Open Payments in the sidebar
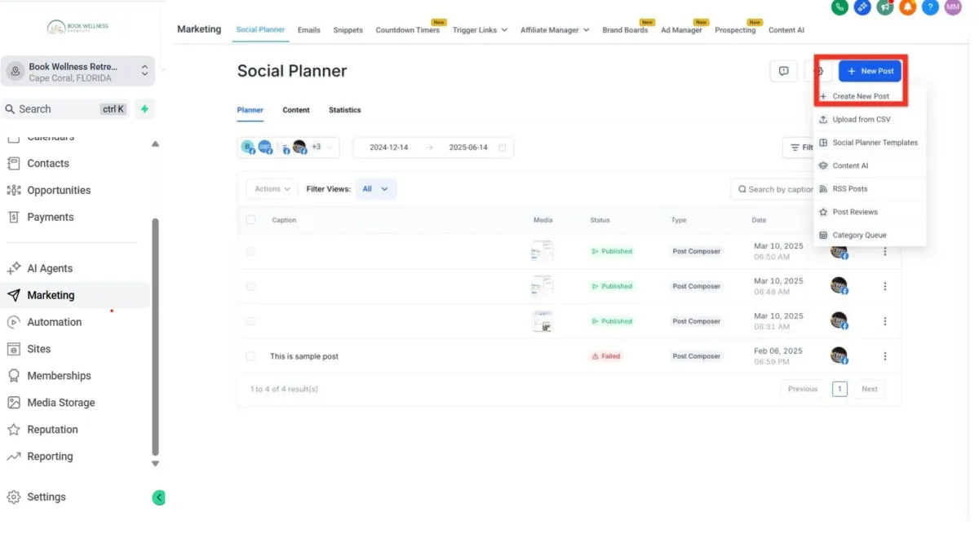The height and width of the screenshot is (560, 979). coord(51,217)
